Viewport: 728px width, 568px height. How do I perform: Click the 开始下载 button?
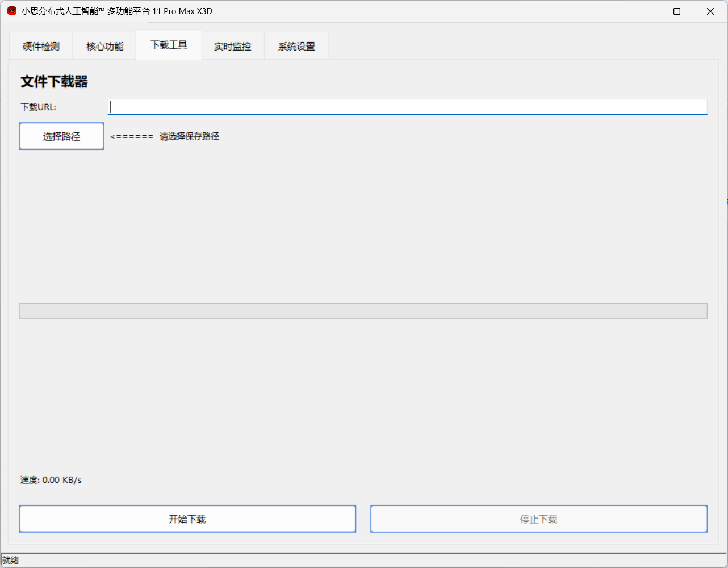click(x=187, y=519)
